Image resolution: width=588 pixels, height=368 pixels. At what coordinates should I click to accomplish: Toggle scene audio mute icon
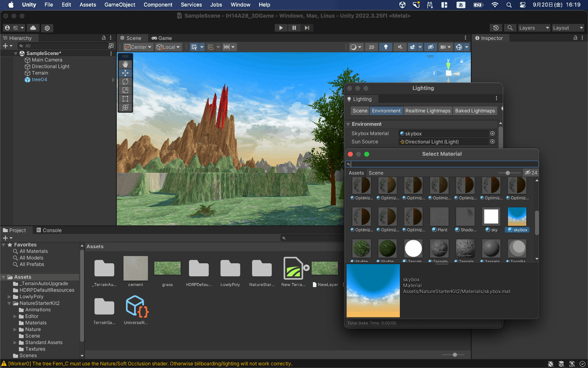pyautogui.click(x=400, y=47)
